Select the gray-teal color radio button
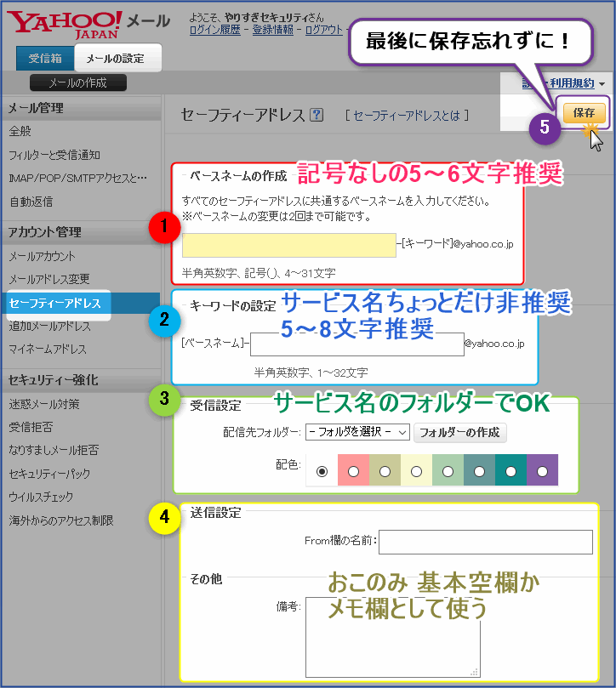This screenshot has height=688, width=616. [x=480, y=471]
